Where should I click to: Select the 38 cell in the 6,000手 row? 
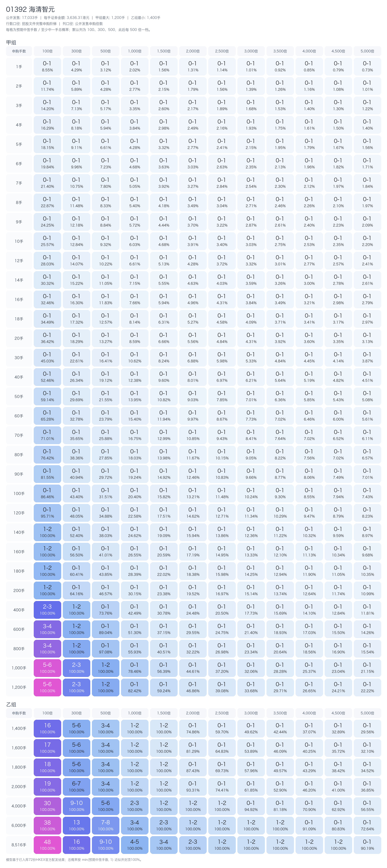coord(47,826)
